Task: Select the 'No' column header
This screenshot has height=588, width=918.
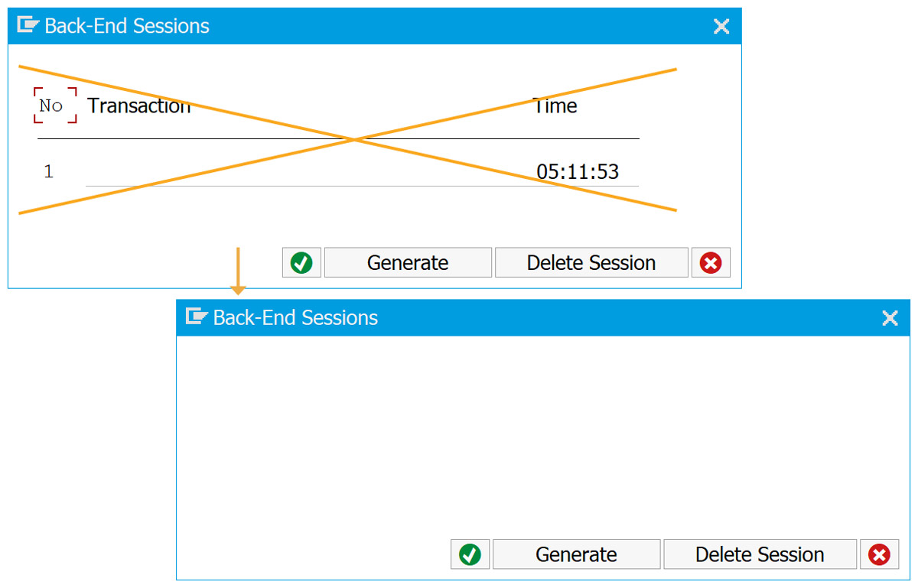Action: 51,106
